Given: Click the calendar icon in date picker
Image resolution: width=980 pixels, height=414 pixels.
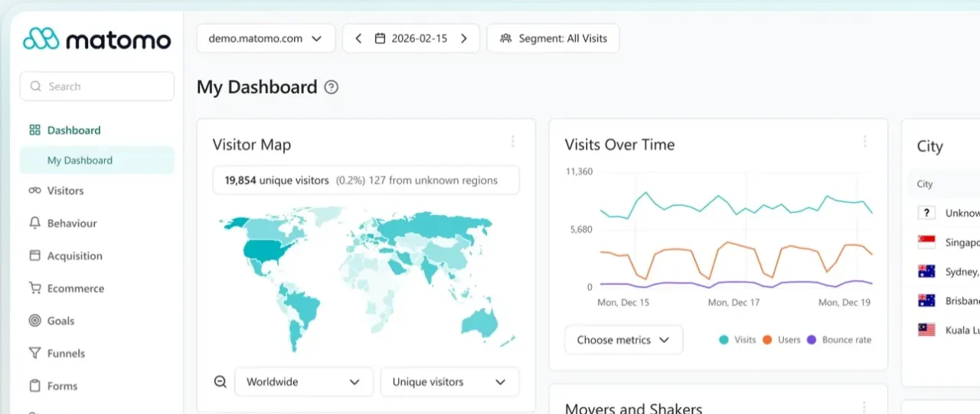Looking at the screenshot, I should pos(380,38).
